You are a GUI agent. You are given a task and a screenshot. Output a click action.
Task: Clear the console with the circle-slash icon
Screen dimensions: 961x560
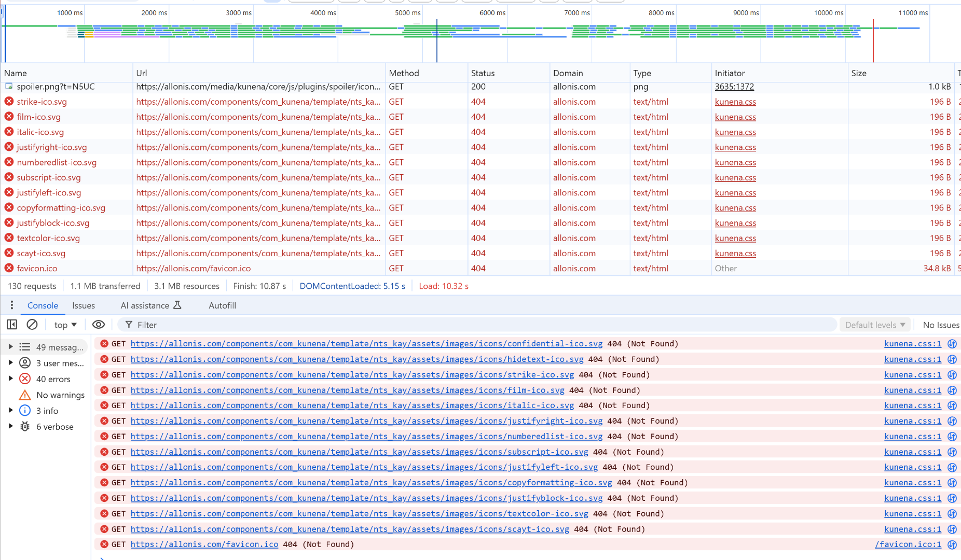[32, 325]
